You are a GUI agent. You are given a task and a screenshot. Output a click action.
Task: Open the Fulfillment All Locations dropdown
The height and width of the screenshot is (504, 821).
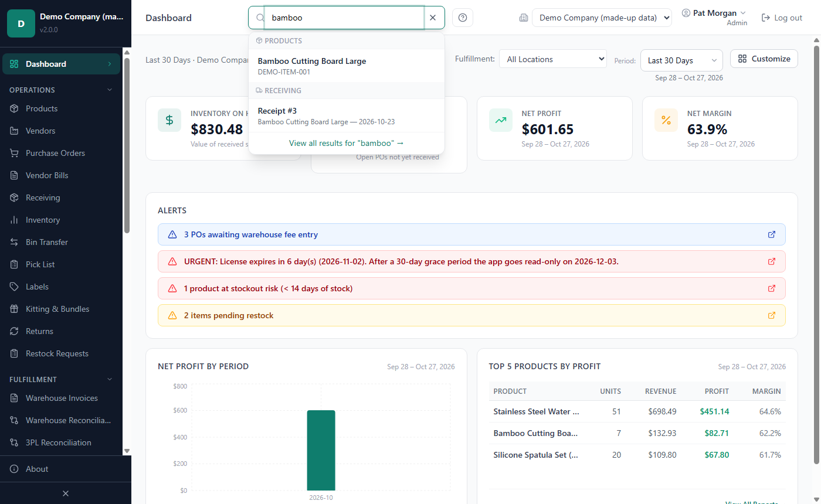[x=553, y=59]
